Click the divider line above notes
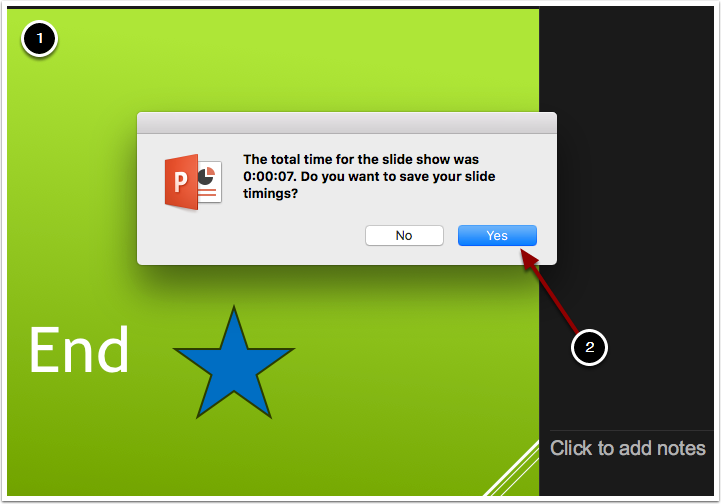 [x=631, y=430]
